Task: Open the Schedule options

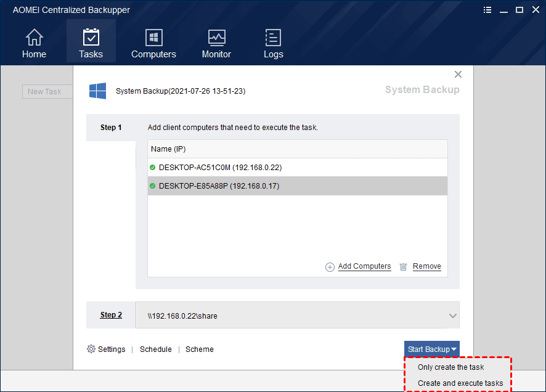Action: (156, 349)
